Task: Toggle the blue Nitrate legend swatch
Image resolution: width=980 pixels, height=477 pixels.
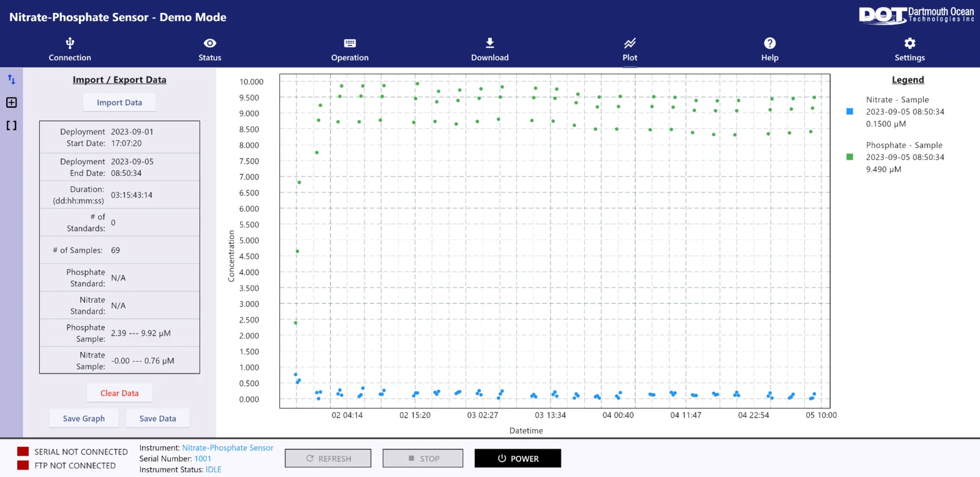Action: pyautogui.click(x=850, y=112)
